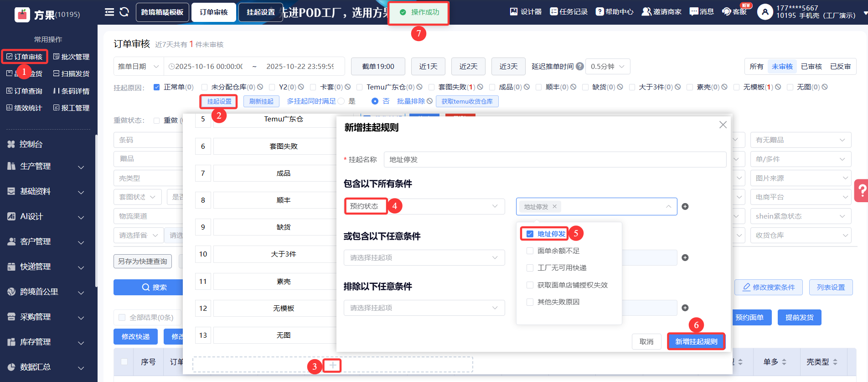Click plus icon beside 预约状态 condition
The height and width of the screenshot is (382, 868).
(685, 207)
